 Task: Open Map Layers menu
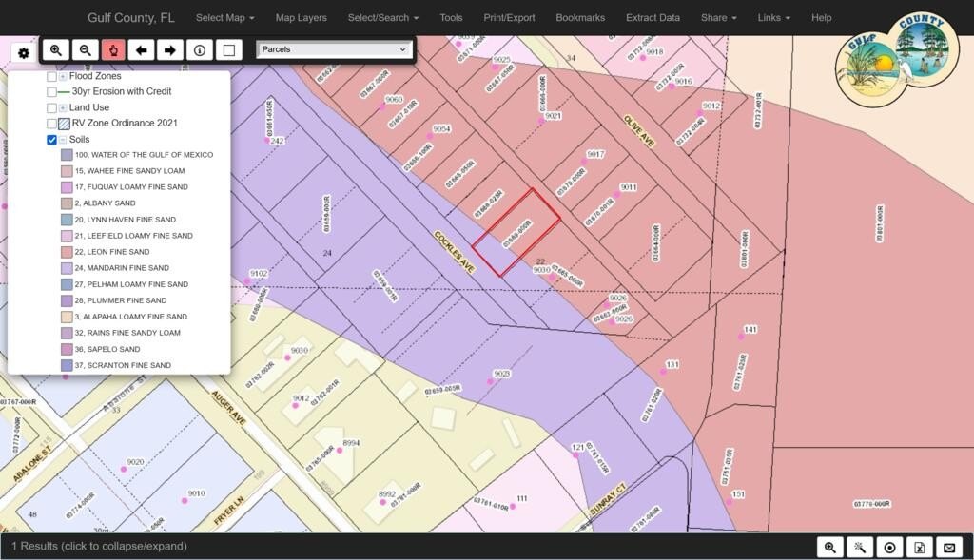tap(302, 18)
